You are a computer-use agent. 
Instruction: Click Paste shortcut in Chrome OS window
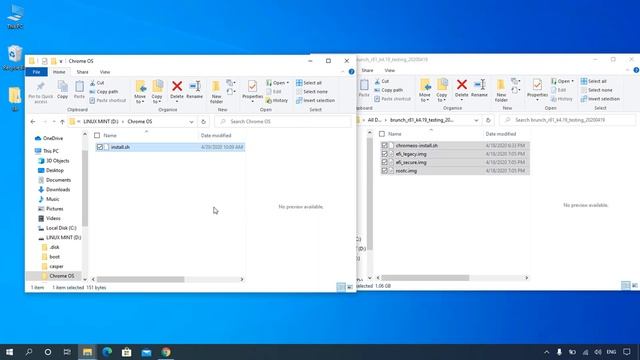[x=107, y=100]
